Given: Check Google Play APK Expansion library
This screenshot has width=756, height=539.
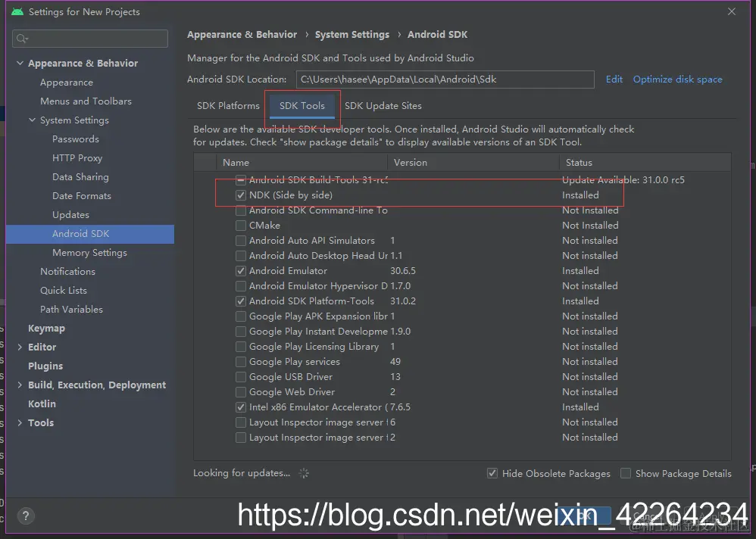Looking at the screenshot, I should (x=241, y=316).
